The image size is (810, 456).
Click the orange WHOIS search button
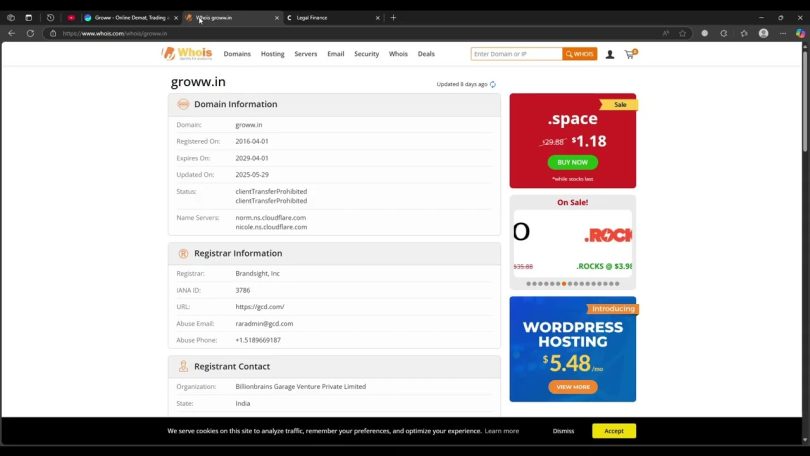[580, 54]
